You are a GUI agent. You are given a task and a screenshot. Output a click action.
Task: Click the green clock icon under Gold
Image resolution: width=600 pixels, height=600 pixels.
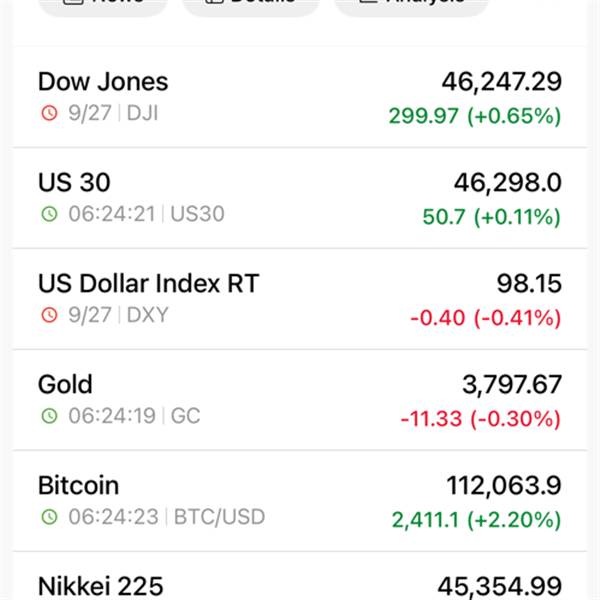point(49,416)
